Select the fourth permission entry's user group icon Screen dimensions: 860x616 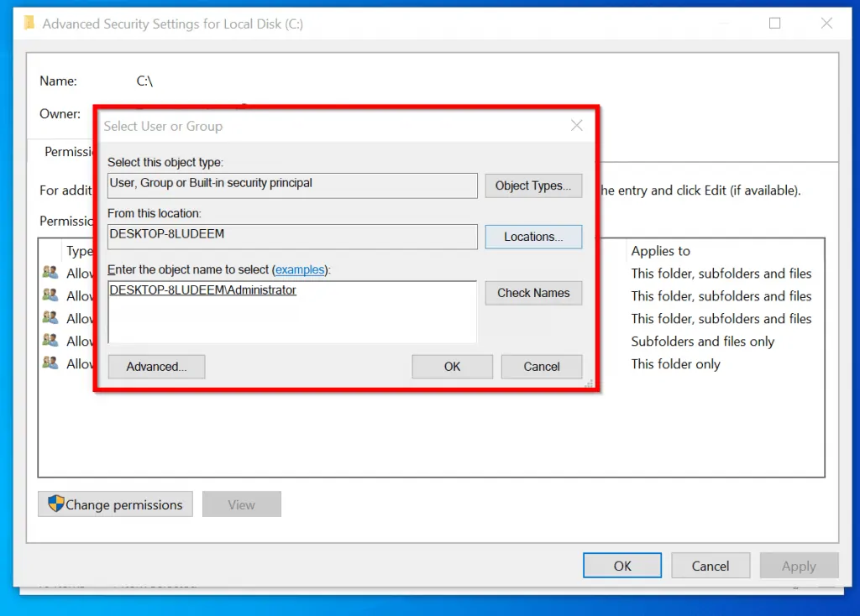[x=50, y=340]
